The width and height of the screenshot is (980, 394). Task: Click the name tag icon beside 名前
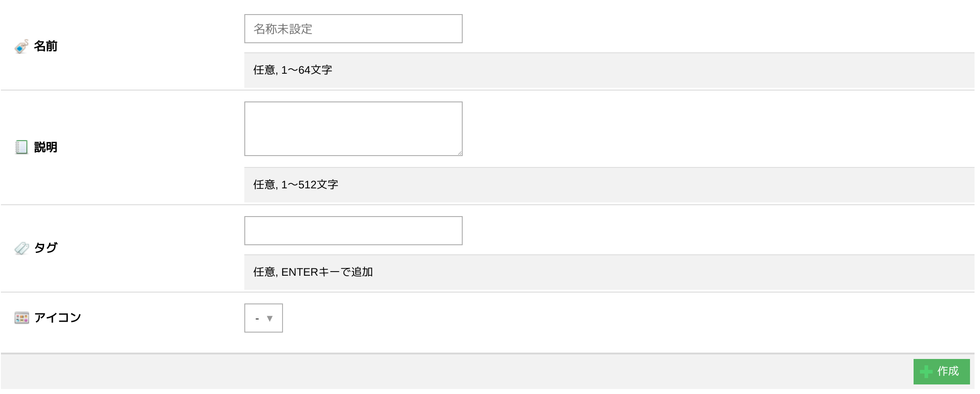tap(21, 46)
